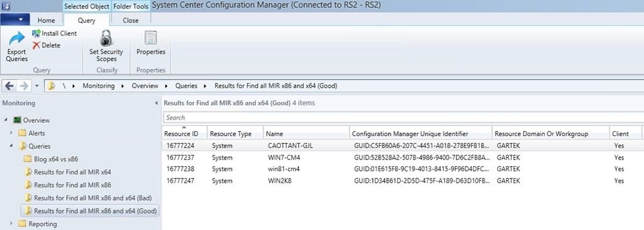This screenshot has height=230, width=644.
Task: Select Blog x64 vs x86 folder
Action: pyautogui.click(x=56, y=159)
